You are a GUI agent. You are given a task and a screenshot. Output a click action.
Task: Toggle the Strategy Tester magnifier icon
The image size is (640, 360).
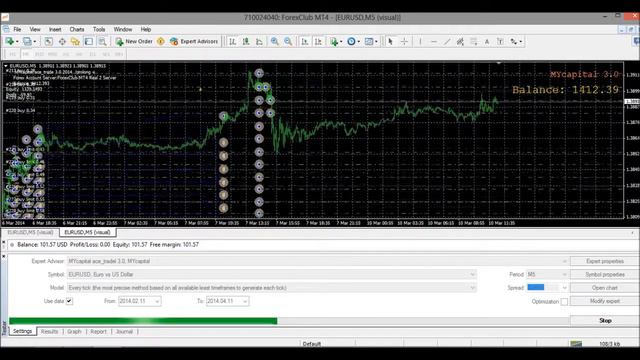[x=102, y=41]
